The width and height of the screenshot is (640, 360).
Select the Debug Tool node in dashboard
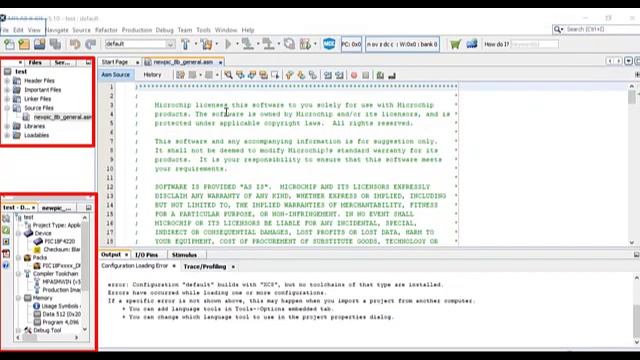(47, 330)
